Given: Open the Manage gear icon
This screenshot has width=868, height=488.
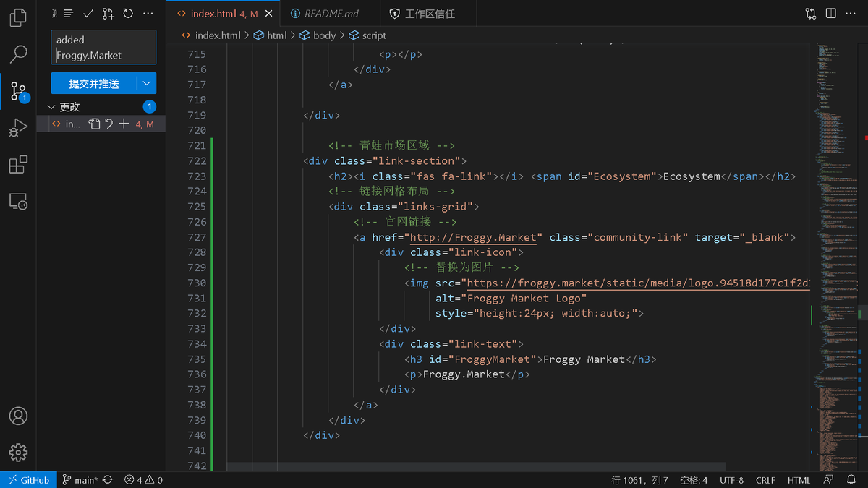Looking at the screenshot, I should tap(18, 453).
